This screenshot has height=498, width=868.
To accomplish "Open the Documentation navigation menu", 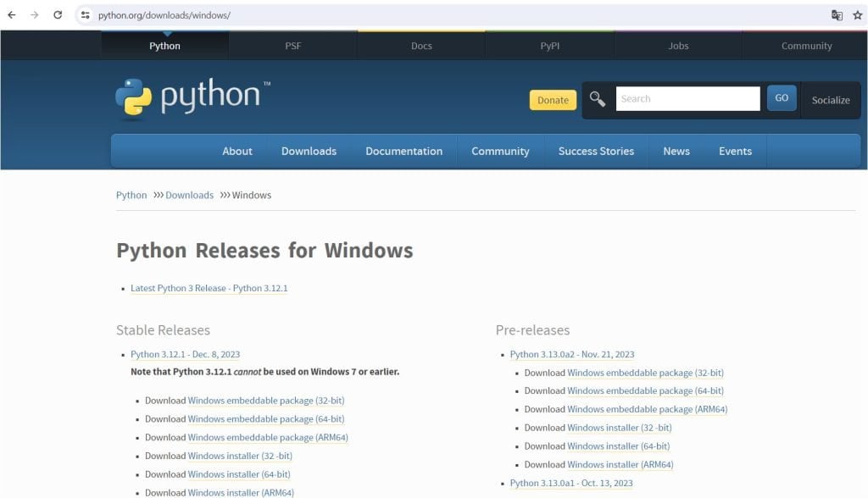I will [403, 151].
